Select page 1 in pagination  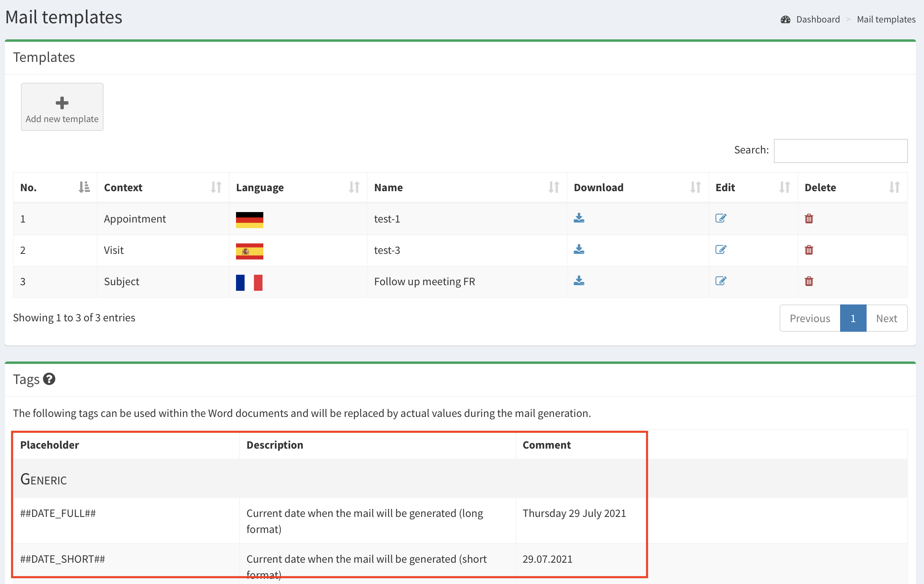click(x=853, y=319)
